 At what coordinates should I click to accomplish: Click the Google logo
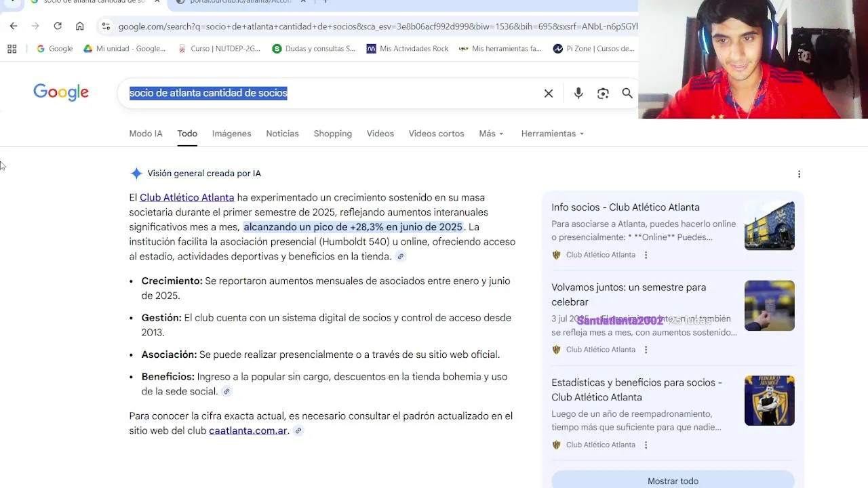61,93
